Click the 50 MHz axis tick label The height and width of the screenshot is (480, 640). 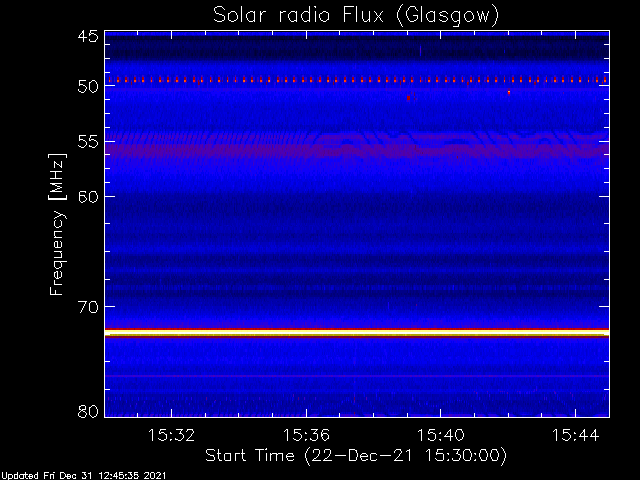tap(88, 87)
